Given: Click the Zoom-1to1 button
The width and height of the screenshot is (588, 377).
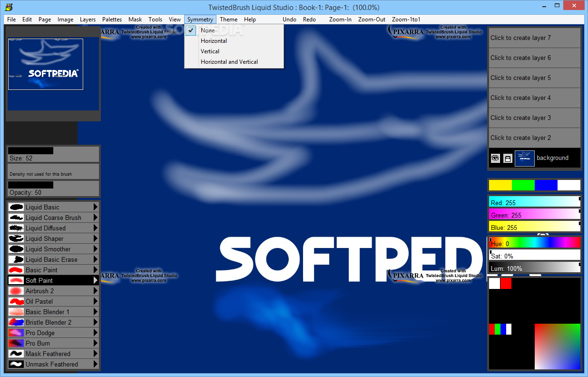Looking at the screenshot, I should click(x=406, y=20).
